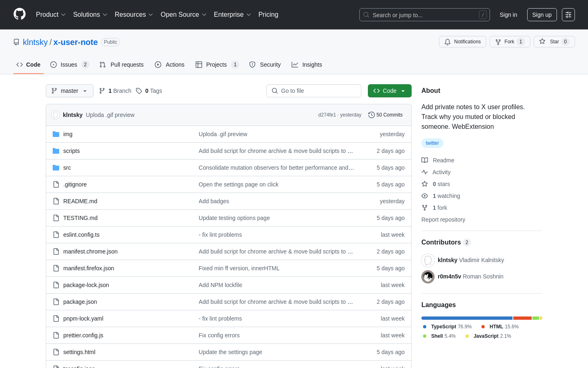Click the Notifications button
This screenshot has width=588, height=368.
pyautogui.click(x=463, y=42)
